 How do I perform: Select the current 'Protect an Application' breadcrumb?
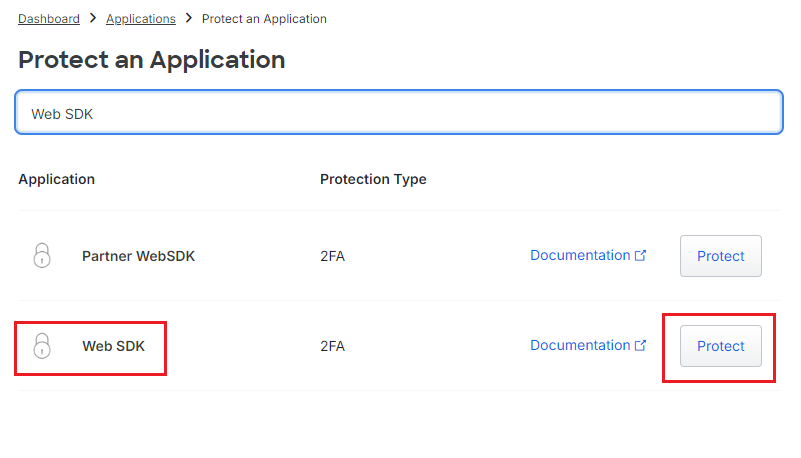tap(264, 19)
